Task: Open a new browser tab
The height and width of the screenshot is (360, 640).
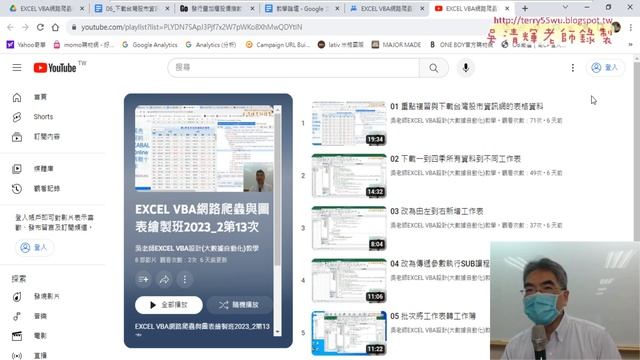Action: (525, 9)
